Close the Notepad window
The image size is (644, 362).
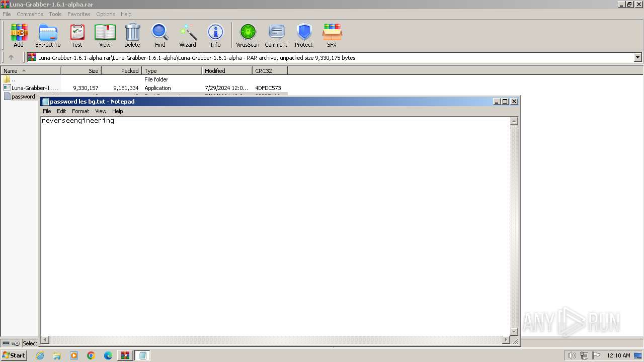(514, 101)
